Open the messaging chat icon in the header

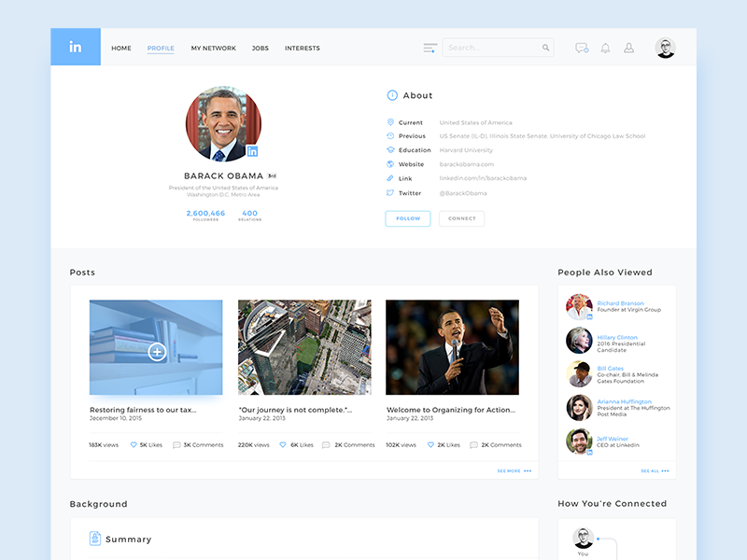coord(581,47)
